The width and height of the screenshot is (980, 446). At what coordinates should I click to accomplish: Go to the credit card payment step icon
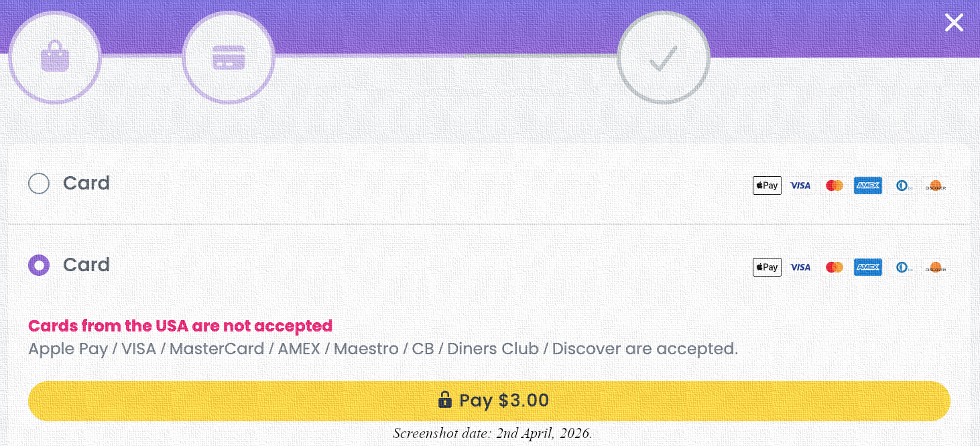(229, 57)
